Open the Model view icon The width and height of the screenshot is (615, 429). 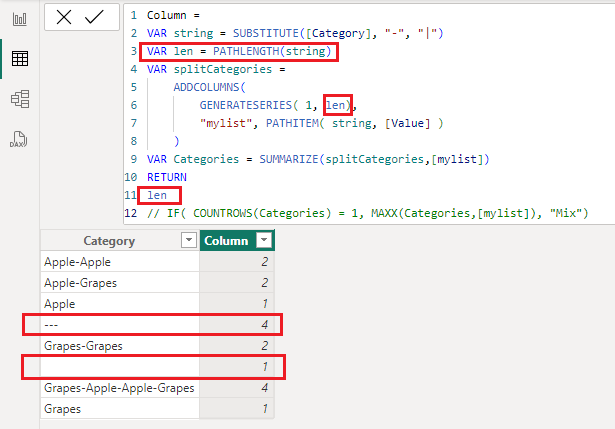[20, 99]
